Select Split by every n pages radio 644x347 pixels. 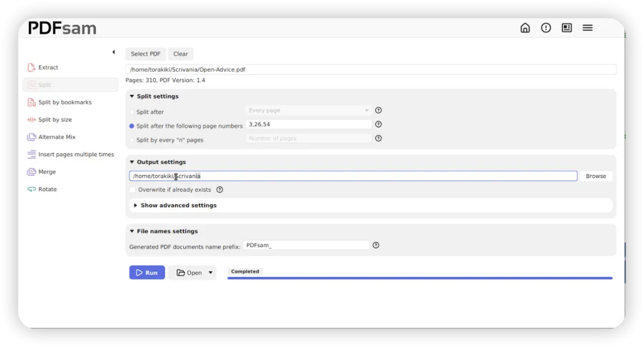[132, 140]
